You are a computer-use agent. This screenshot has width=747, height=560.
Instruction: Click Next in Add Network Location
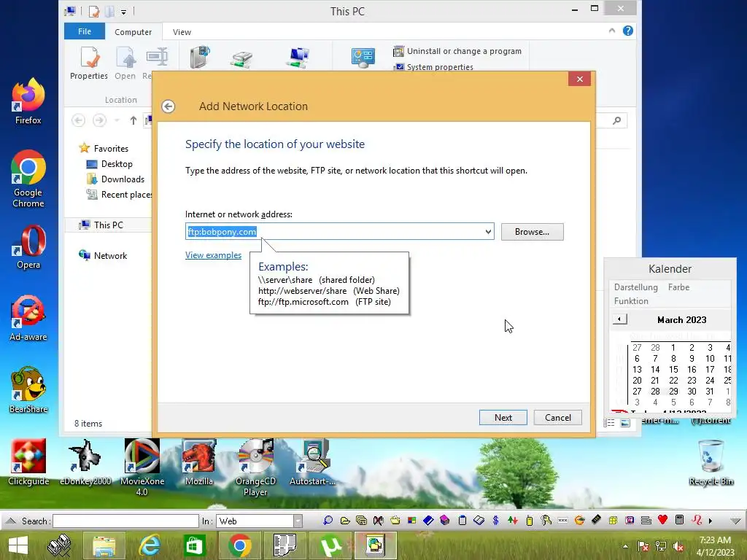503,418
